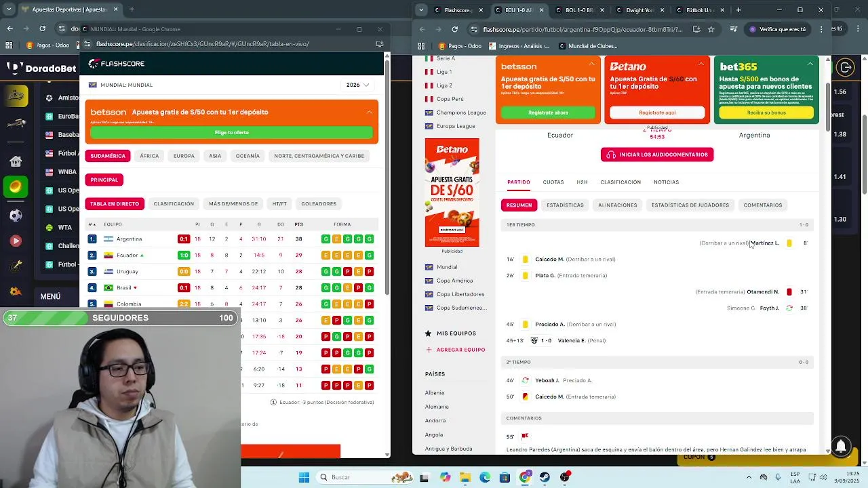Collapse the bet365 ad card
868x488 pixels.
pyautogui.click(x=810, y=64)
